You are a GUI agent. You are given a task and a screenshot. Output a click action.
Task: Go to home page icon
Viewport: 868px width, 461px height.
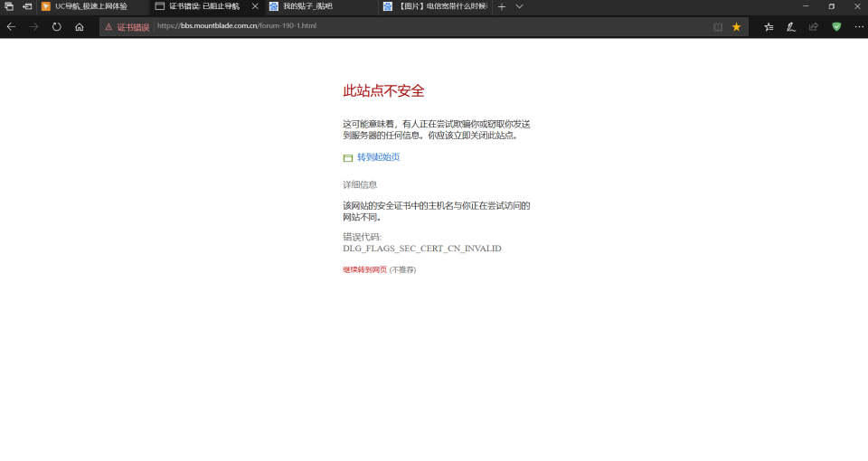coord(80,26)
